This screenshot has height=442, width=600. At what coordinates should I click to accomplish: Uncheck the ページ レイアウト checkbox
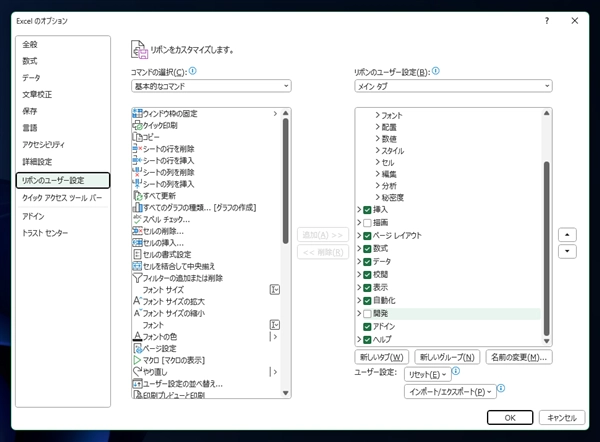367,236
